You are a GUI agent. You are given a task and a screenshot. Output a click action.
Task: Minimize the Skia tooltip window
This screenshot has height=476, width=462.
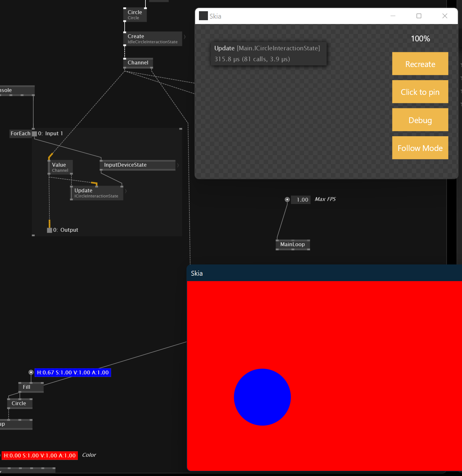(x=393, y=16)
